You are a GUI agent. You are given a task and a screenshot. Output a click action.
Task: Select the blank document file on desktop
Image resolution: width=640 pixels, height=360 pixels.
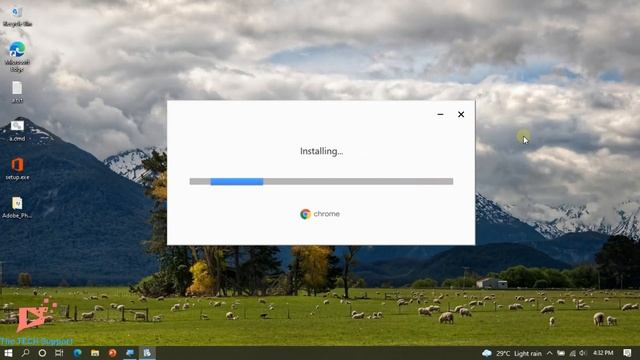tap(17, 92)
